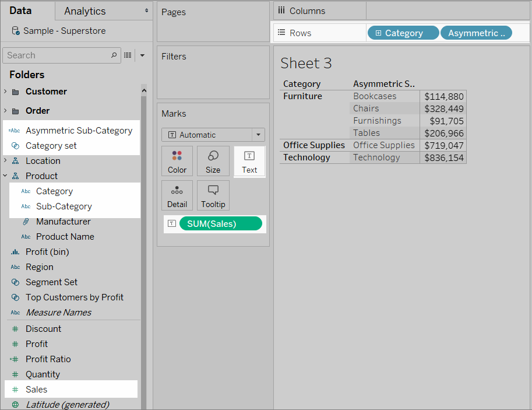Viewport: 532px width, 410px height.
Task: Click the Profit (bin) histogram icon
Action: point(15,252)
